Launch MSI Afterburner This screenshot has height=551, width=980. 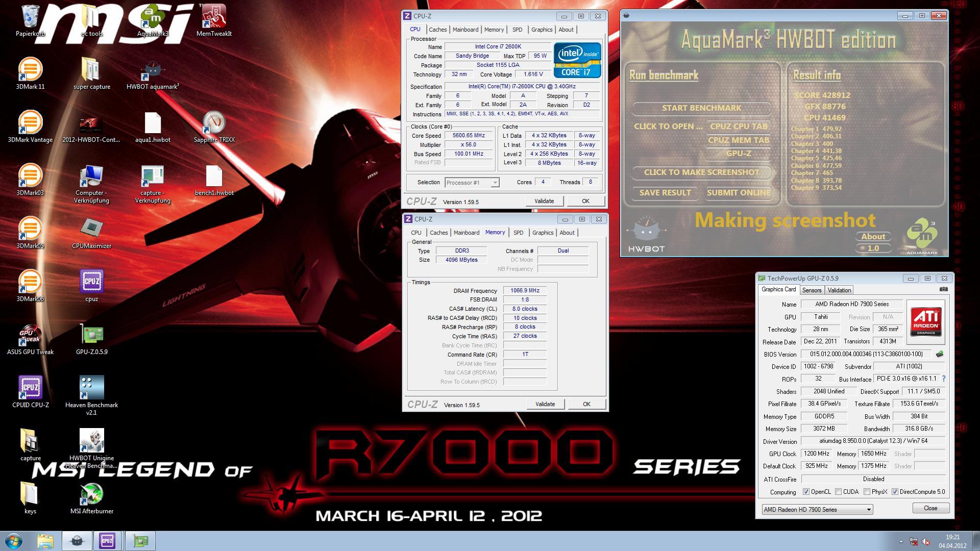(x=91, y=498)
